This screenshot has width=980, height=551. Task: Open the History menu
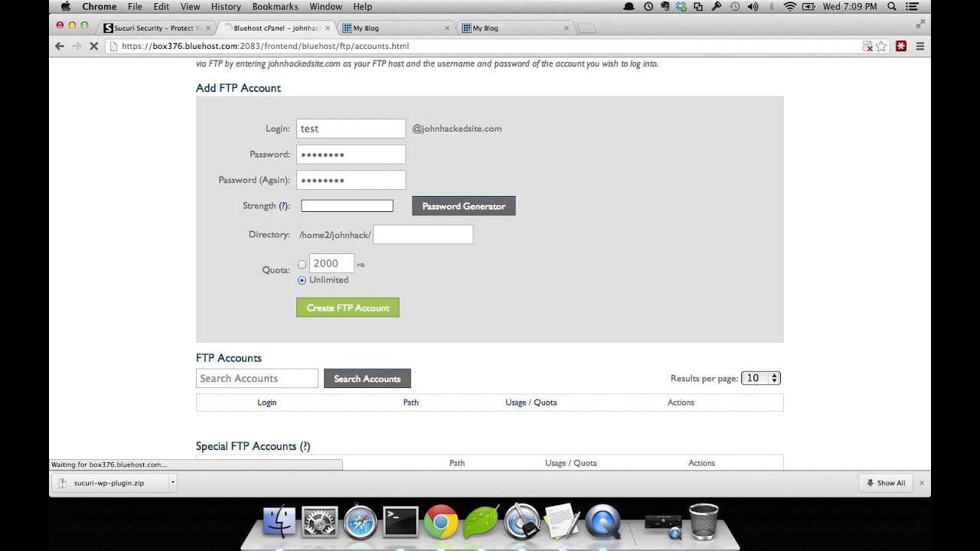tap(226, 6)
